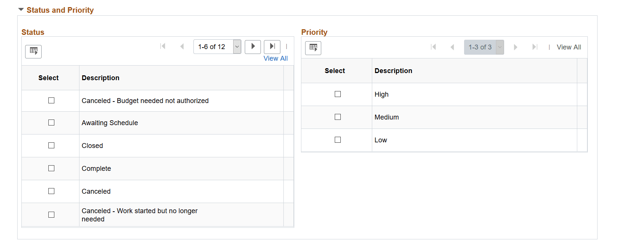Click Priority grid Description column header
The height and width of the screenshot is (251, 644).
pyautogui.click(x=393, y=71)
